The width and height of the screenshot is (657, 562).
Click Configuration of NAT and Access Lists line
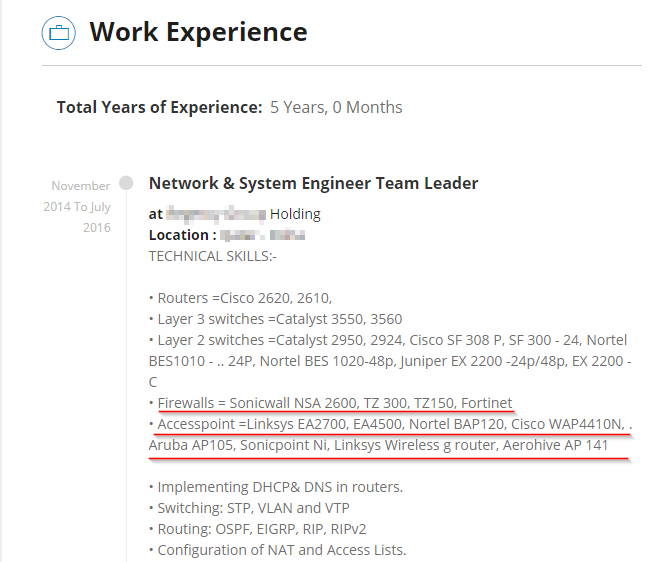point(278,550)
